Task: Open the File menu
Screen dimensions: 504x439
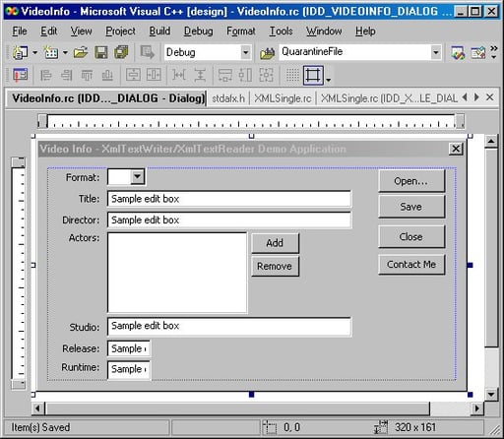Action: pyautogui.click(x=20, y=31)
